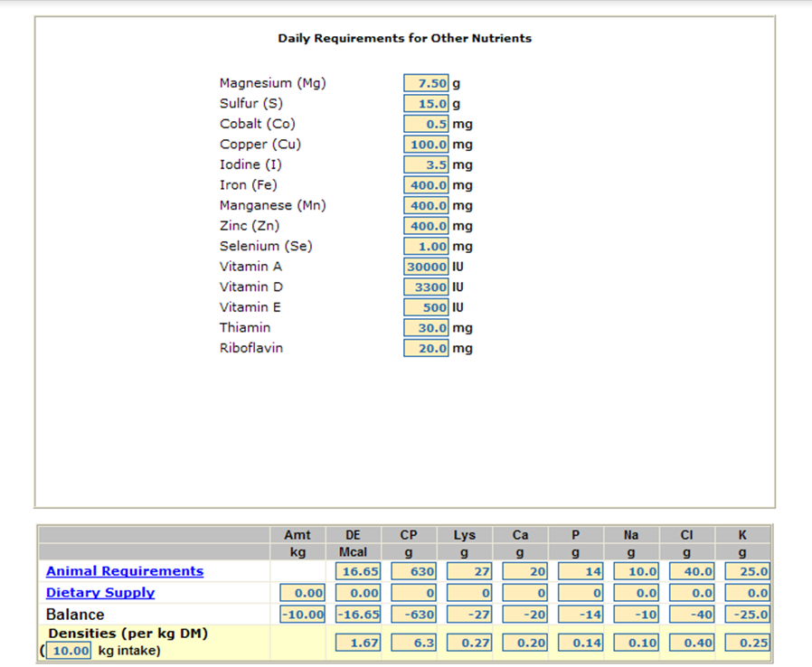Select the Dietary Supply K field
This screenshot has height=667, width=812.
[x=748, y=593]
